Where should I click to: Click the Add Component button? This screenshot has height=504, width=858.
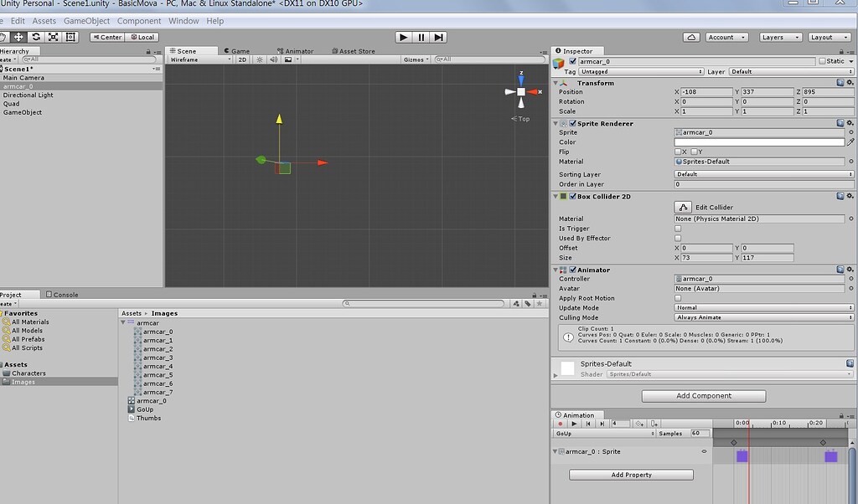(x=702, y=395)
